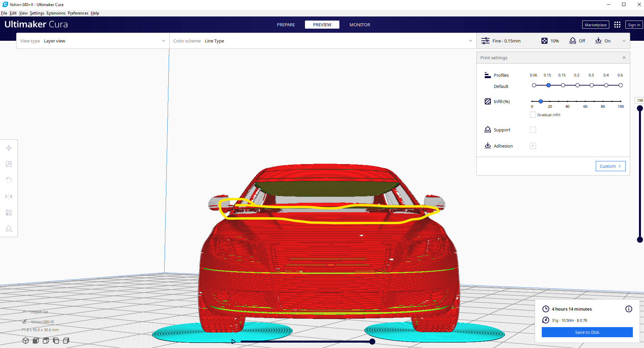The image size is (644, 348).
Task: Open Custom print settings
Action: pos(611,166)
